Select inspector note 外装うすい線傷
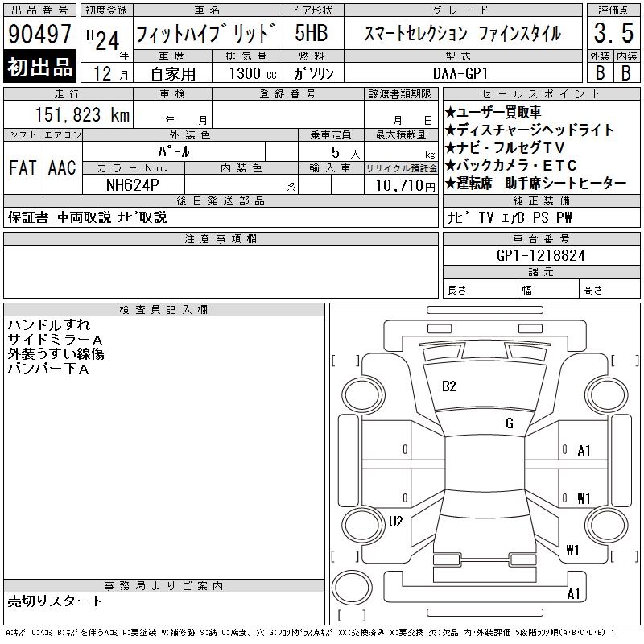This screenshot has height=644, width=644. click(x=56, y=353)
